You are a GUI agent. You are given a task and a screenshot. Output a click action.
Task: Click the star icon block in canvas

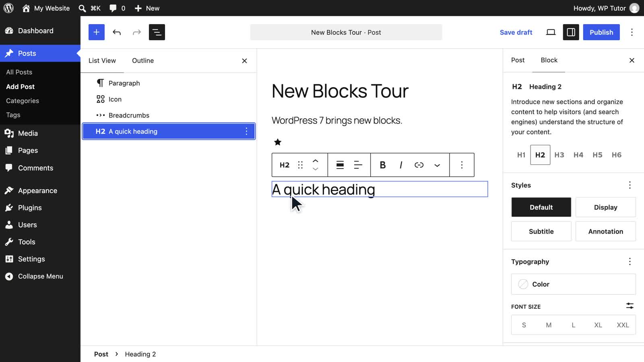(278, 142)
